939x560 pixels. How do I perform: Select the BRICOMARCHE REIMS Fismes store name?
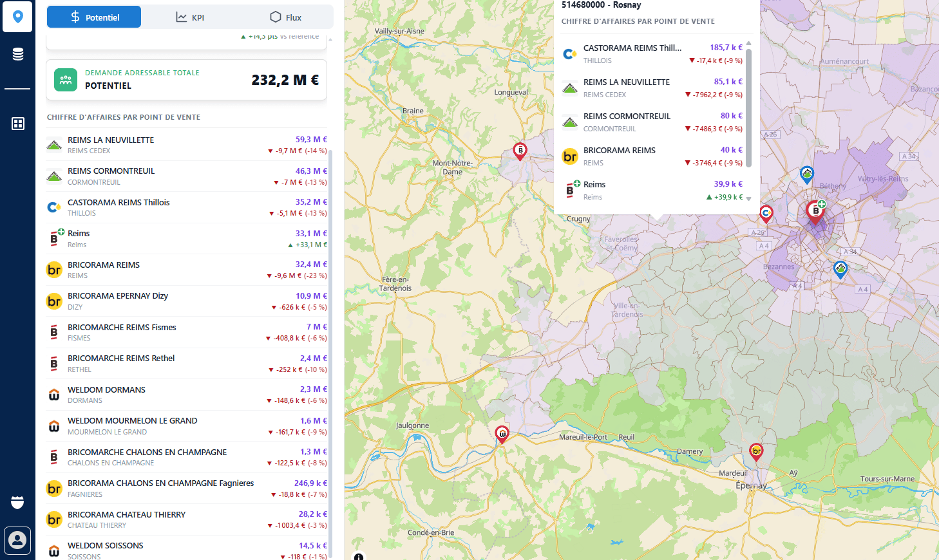click(x=122, y=327)
